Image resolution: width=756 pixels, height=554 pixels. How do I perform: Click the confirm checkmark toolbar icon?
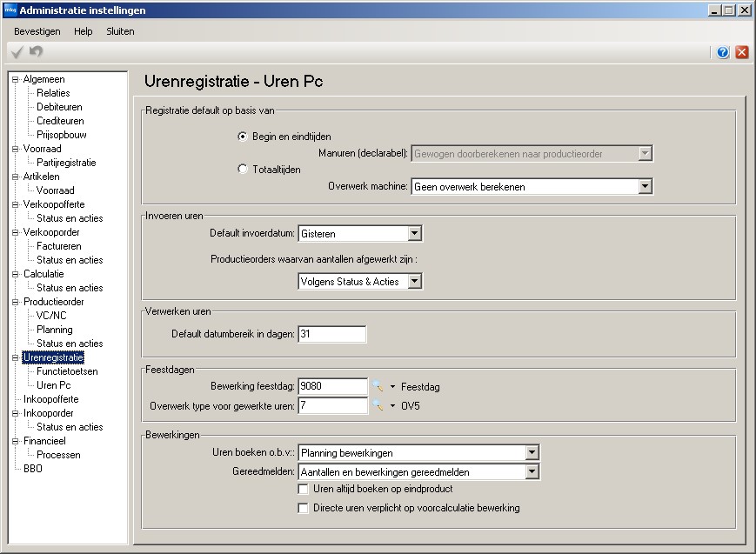click(x=17, y=51)
